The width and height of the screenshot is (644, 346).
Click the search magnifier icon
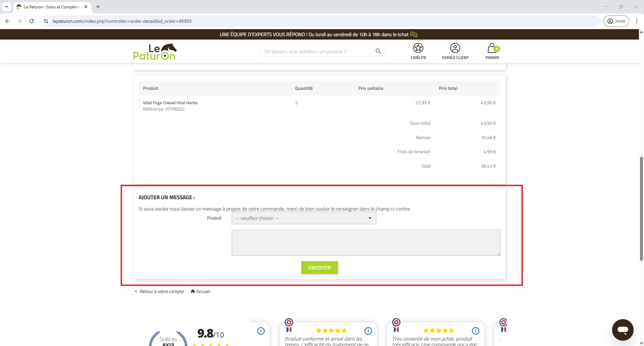click(x=378, y=51)
